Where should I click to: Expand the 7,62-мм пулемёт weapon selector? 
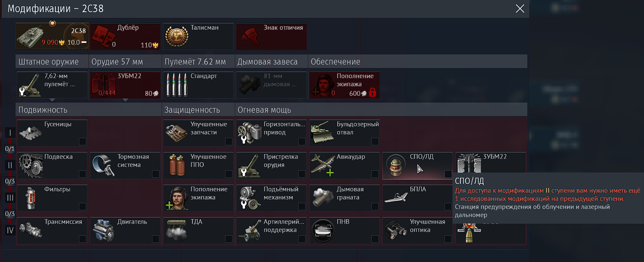click(52, 100)
